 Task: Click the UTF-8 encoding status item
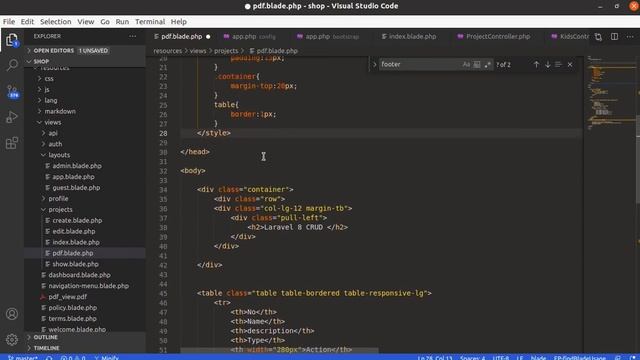500,358
